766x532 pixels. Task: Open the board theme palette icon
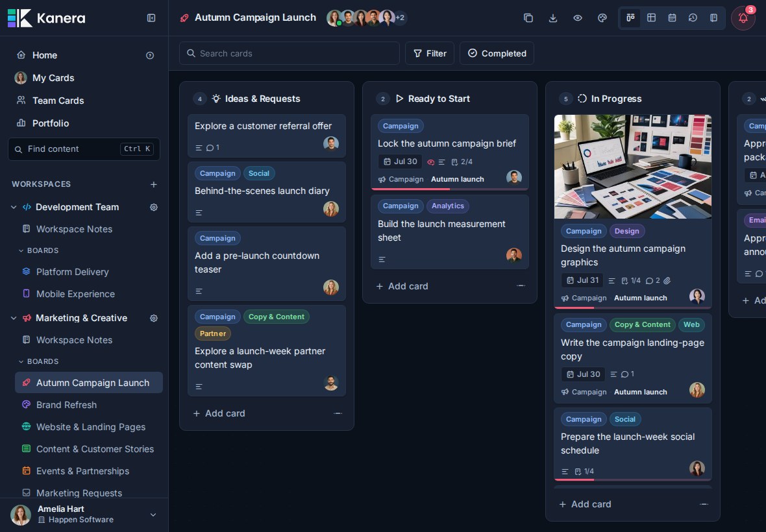602,18
